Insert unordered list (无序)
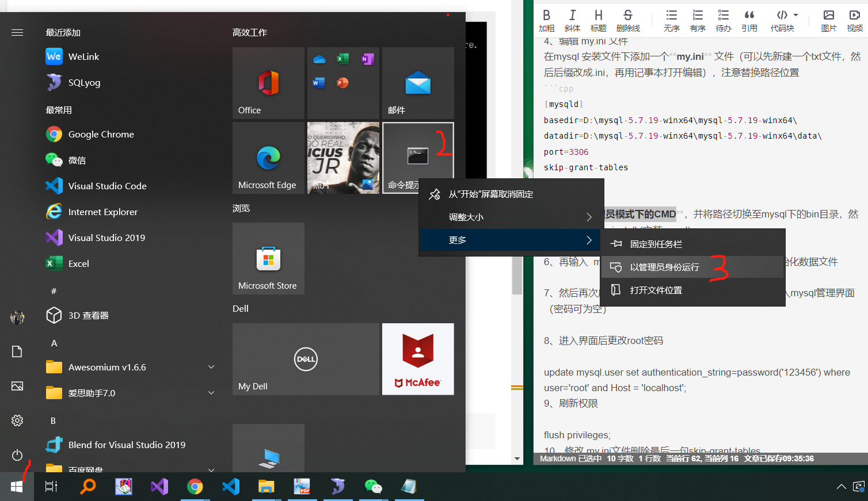This screenshot has height=501, width=868. 671,21
